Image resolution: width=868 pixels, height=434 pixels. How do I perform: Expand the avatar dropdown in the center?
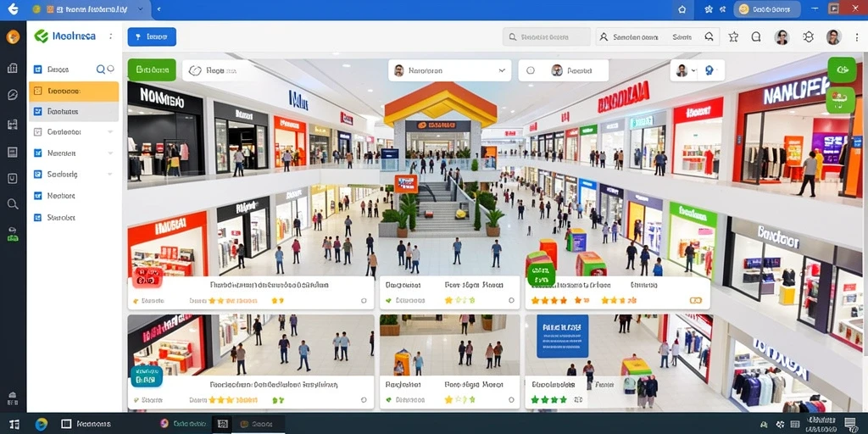pyautogui.click(x=502, y=71)
